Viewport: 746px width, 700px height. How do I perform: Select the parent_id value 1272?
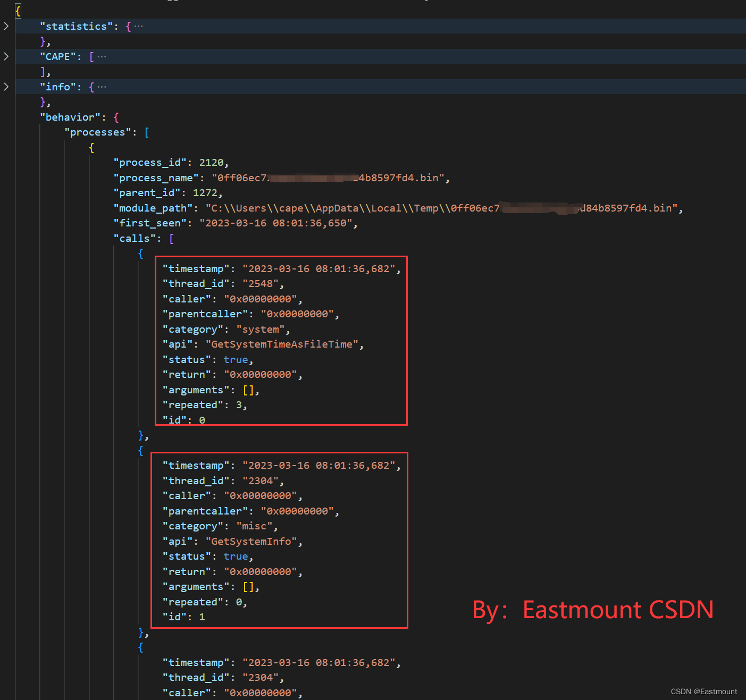pos(205,193)
